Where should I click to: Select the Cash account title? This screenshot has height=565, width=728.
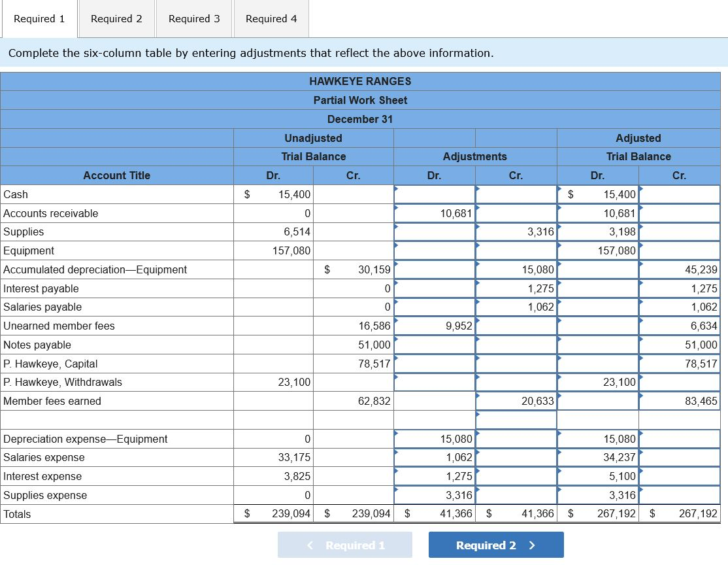[x=117, y=194]
